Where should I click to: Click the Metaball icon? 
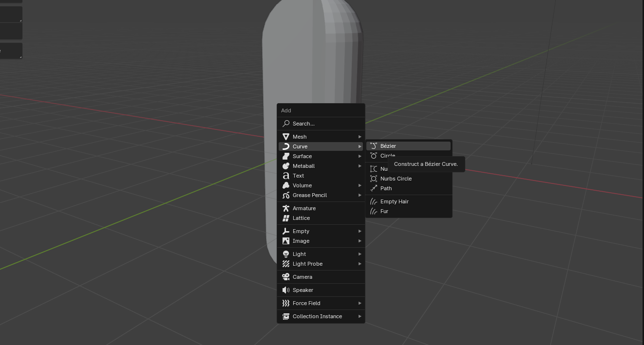[286, 166]
